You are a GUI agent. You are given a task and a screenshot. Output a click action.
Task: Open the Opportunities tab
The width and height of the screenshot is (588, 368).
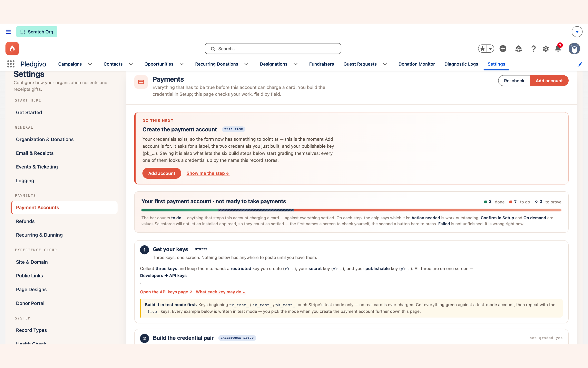tap(159, 64)
